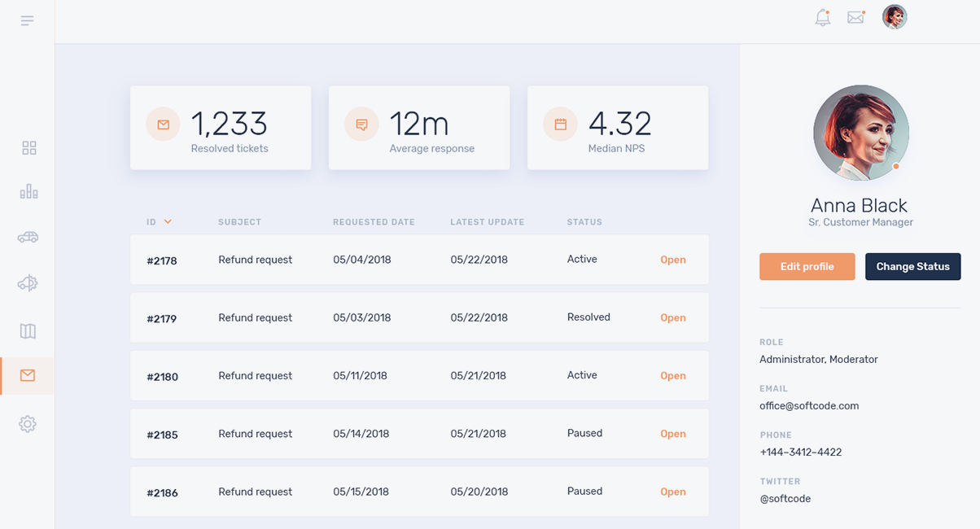The height and width of the screenshot is (529, 980).
Task: Open ticket #2178 via Open link
Action: click(672, 260)
